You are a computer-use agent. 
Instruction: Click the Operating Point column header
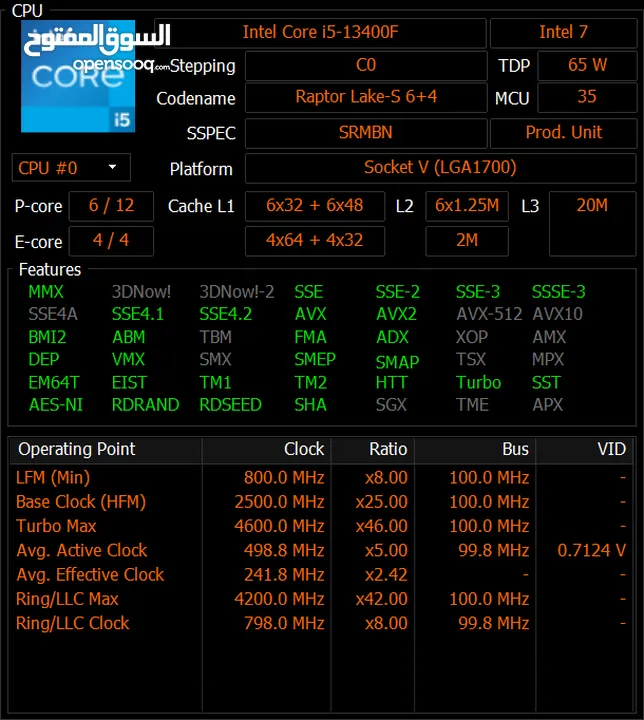pos(106,450)
